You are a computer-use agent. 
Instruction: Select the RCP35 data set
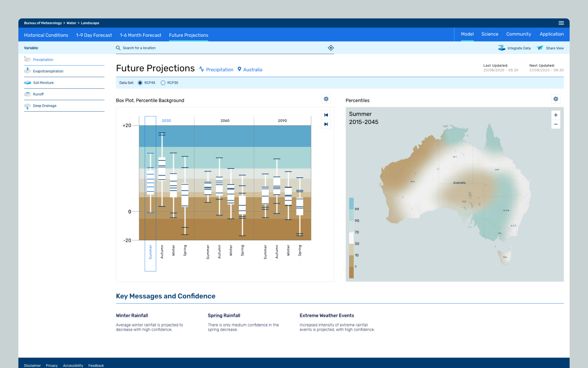coord(163,83)
